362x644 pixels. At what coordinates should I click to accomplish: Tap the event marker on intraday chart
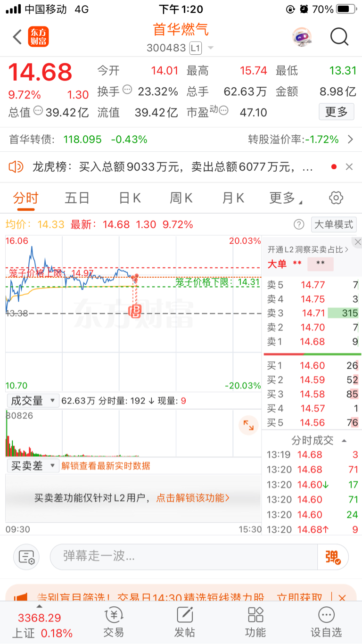(x=135, y=310)
